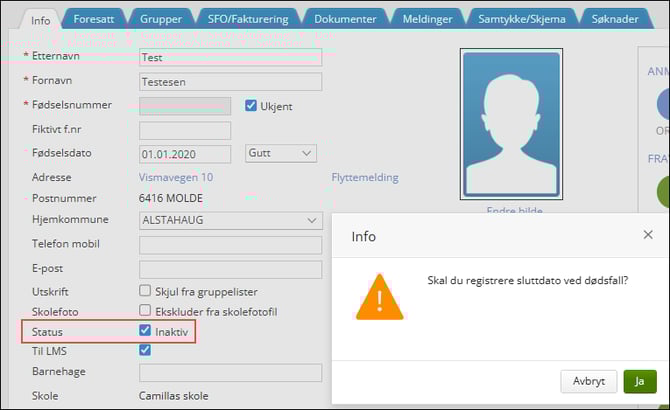Viewport: 670px width, 410px height.
Task: Enable Skjul fra gruppelister checkbox
Action: [x=146, y=292]
